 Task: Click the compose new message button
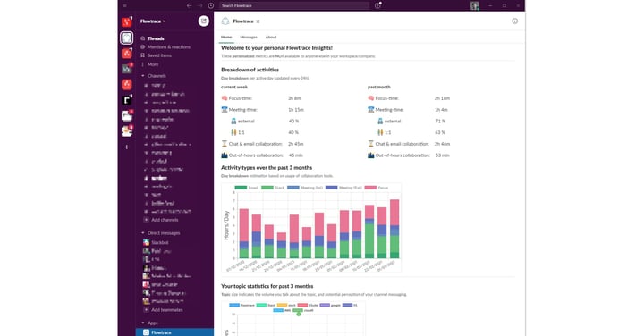[x=203, y=21]
